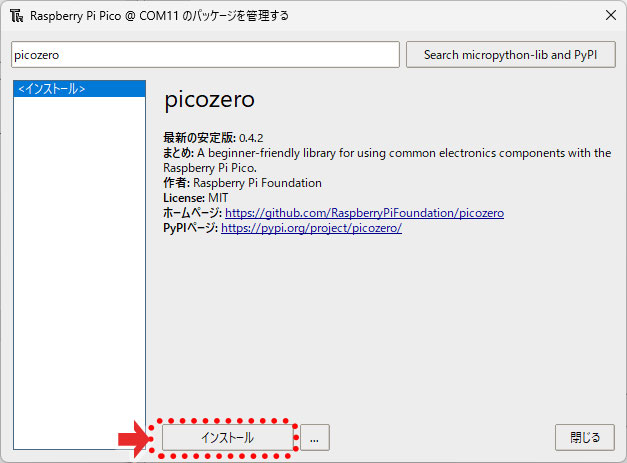Click the version text 0.4.2

pos(251,138)
